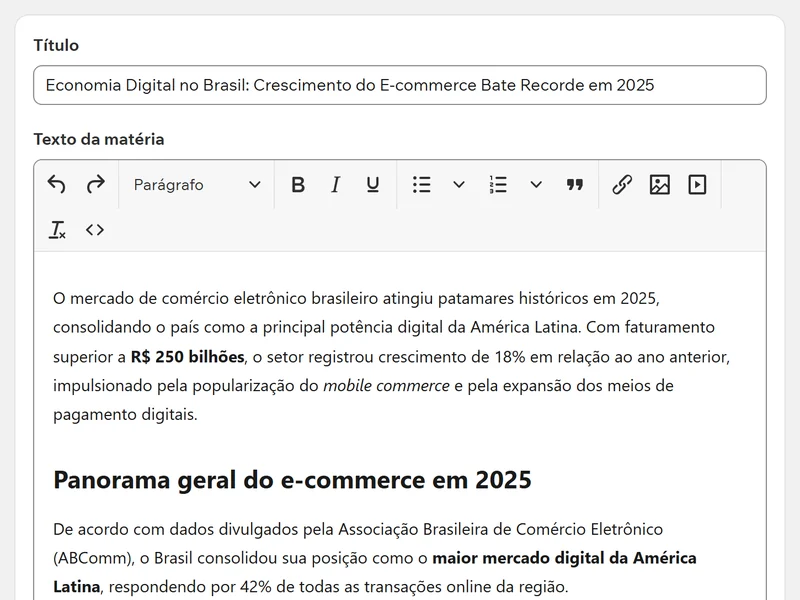
Task: Insert a hyperlink
Action: click(x=622, y=184)
